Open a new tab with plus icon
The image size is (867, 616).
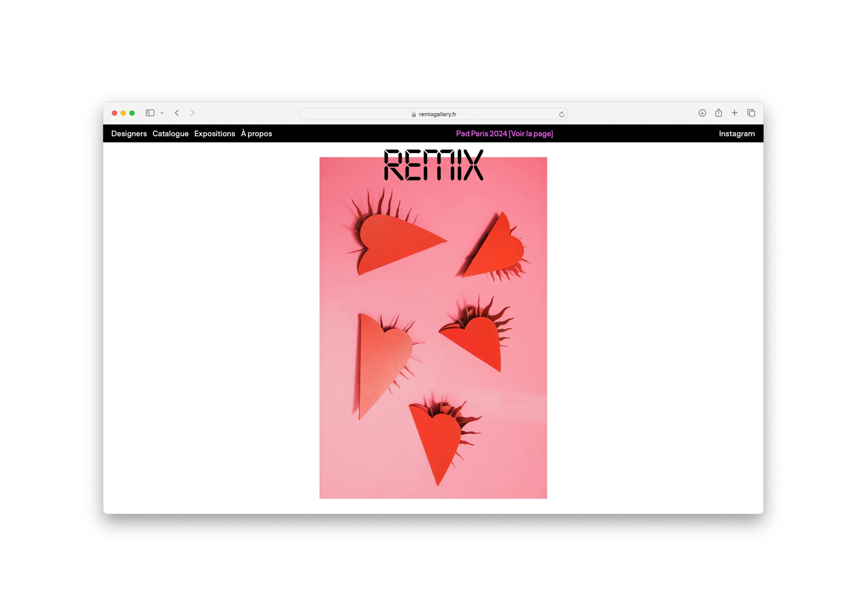[x=735, y=113]
